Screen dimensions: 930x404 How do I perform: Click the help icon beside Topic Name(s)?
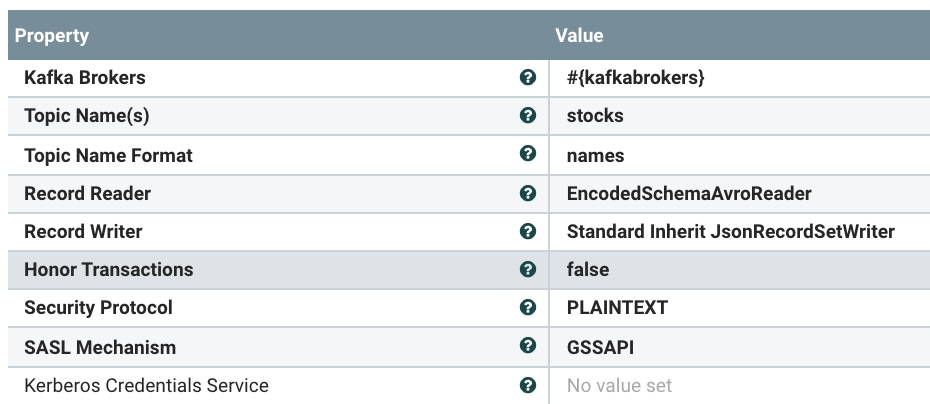(x=528, y=116)
